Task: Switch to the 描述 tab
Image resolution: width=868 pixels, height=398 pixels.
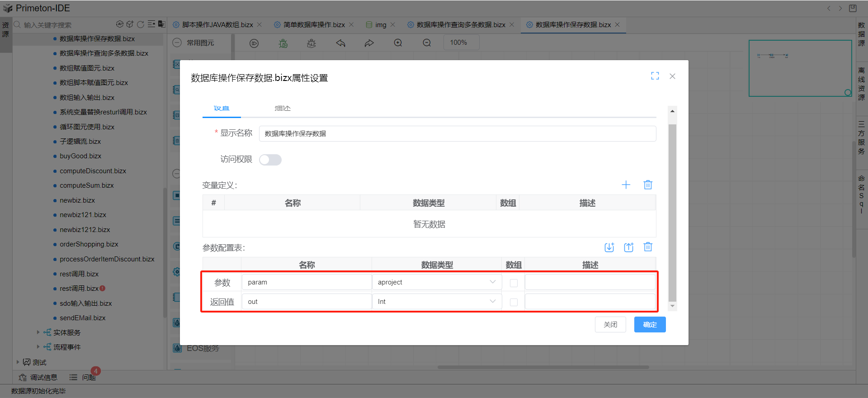Action: coord(283,109)
